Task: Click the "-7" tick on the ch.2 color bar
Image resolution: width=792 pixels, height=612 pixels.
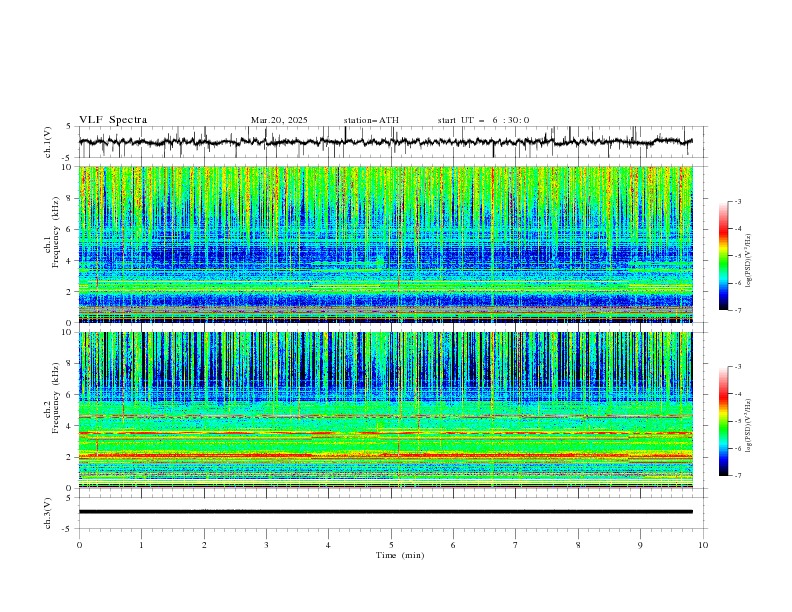Action: pos(738,476)
